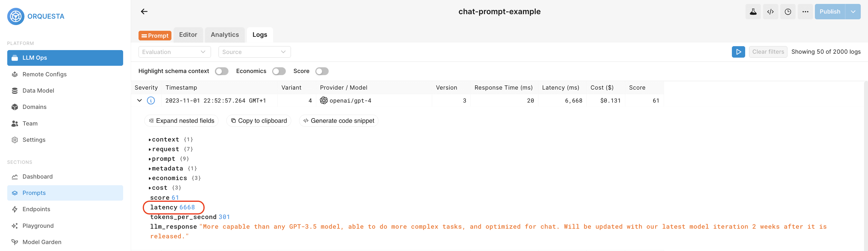Open the more options ellipsis menu
Image resolution: width=868 pixels, height=251 pixels.
805,12
